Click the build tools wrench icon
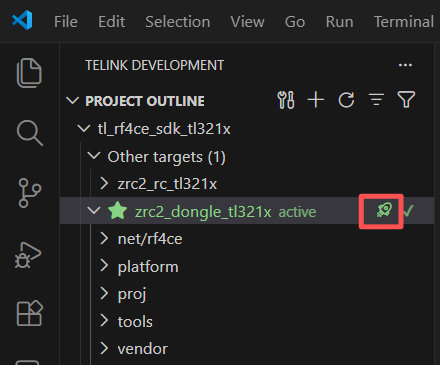 [286, 100]
